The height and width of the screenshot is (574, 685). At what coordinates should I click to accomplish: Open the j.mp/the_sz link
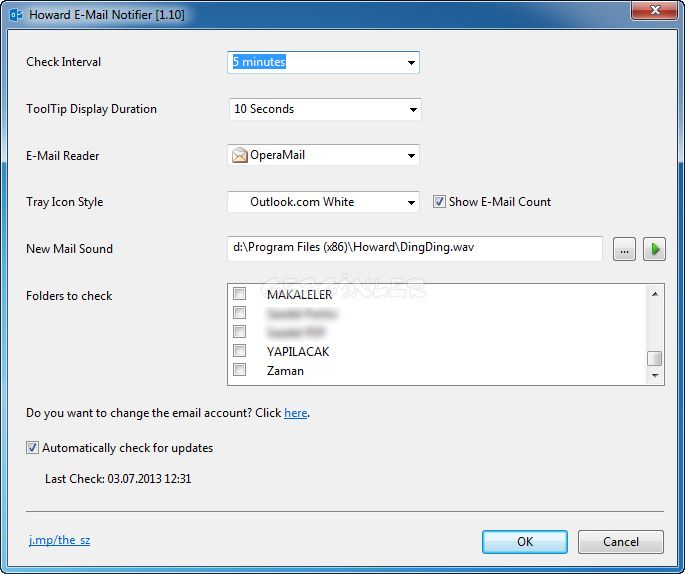(59, 540)
